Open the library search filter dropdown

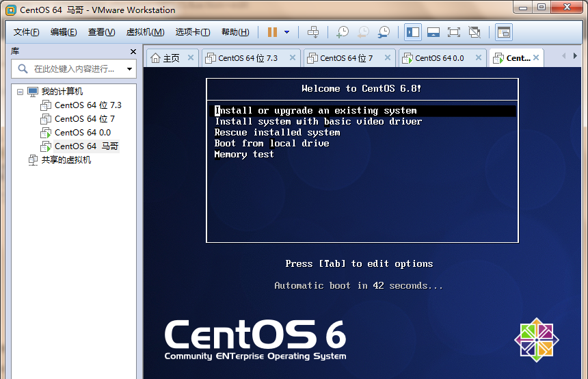tap(129, 69)
